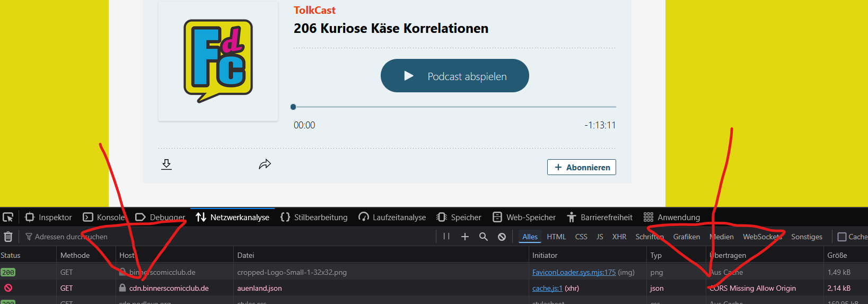This screenshot has height=304, width=868.
Task: Click the download icon below the player
Action: tap(166, 164)
